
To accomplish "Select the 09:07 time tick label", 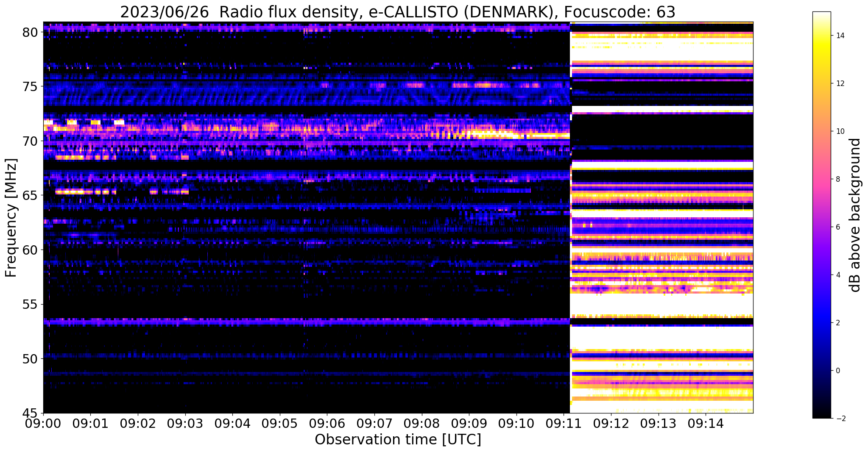I will (374, 423).
